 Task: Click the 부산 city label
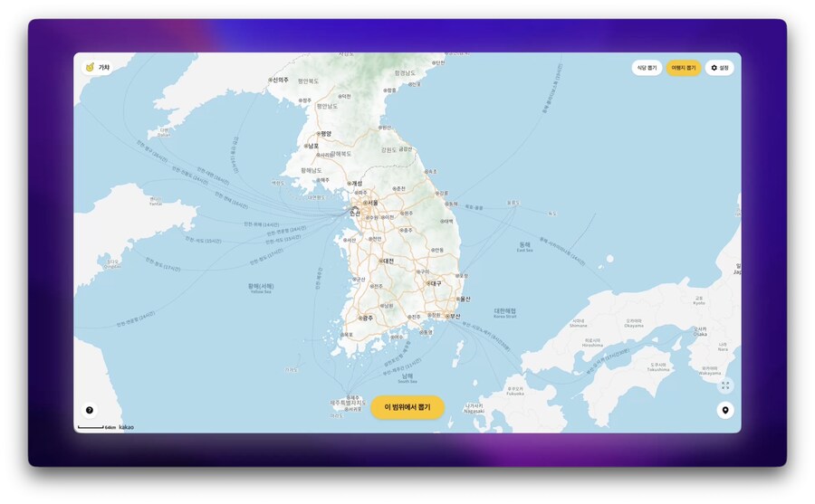tap(455, 316)
